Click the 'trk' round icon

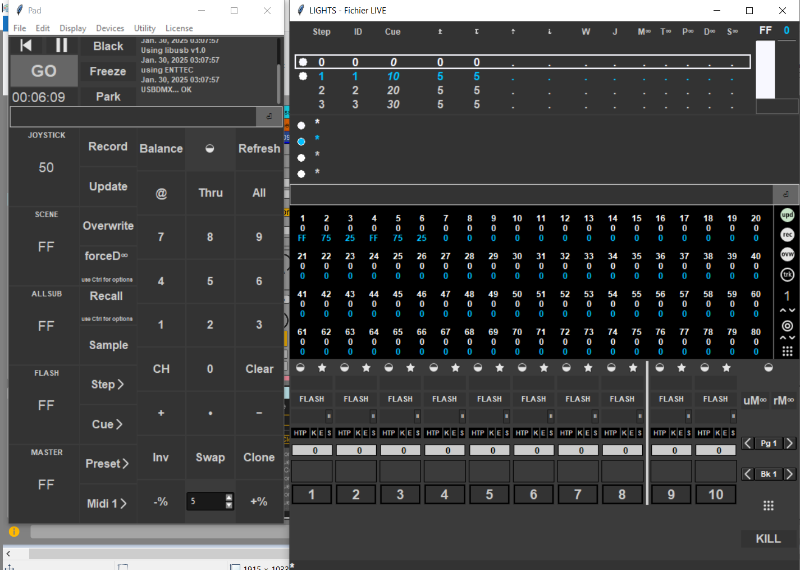tap(788, 273)
